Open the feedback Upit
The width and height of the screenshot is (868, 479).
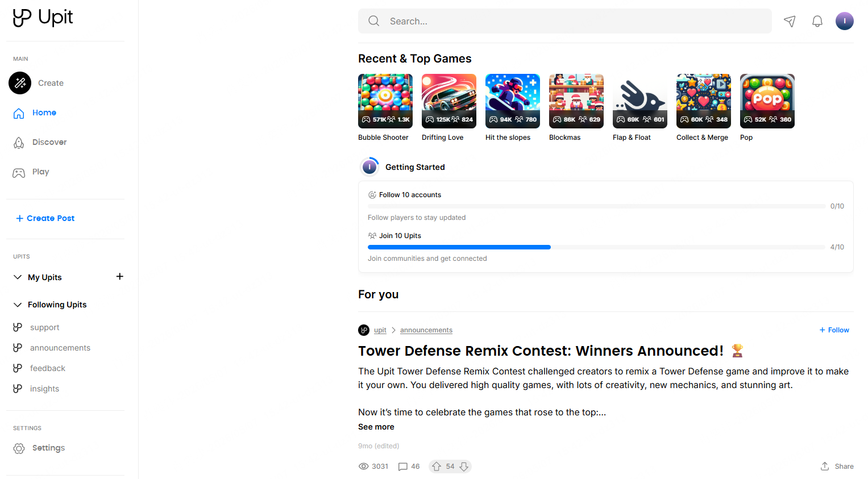pyautogui.click(x=47, y=368)
